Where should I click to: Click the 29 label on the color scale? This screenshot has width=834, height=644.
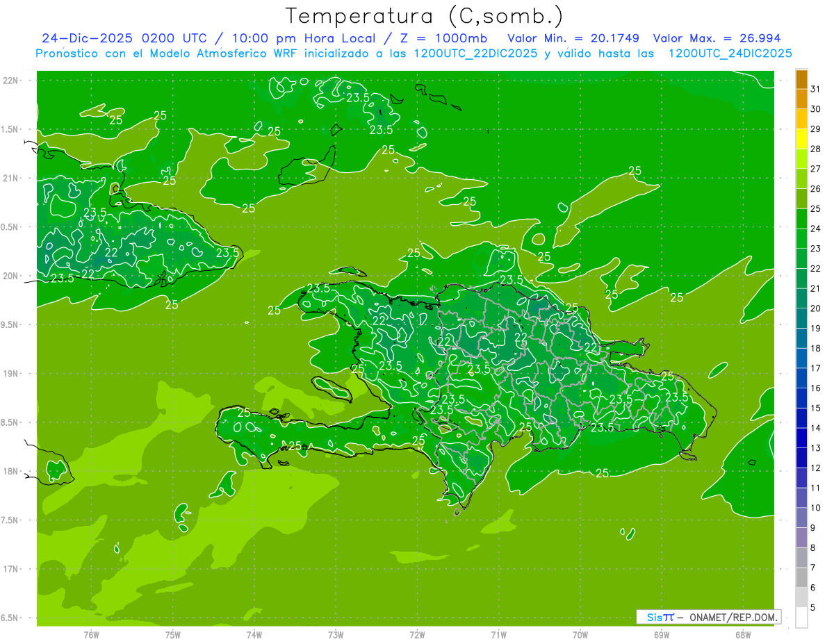[816, 129]
